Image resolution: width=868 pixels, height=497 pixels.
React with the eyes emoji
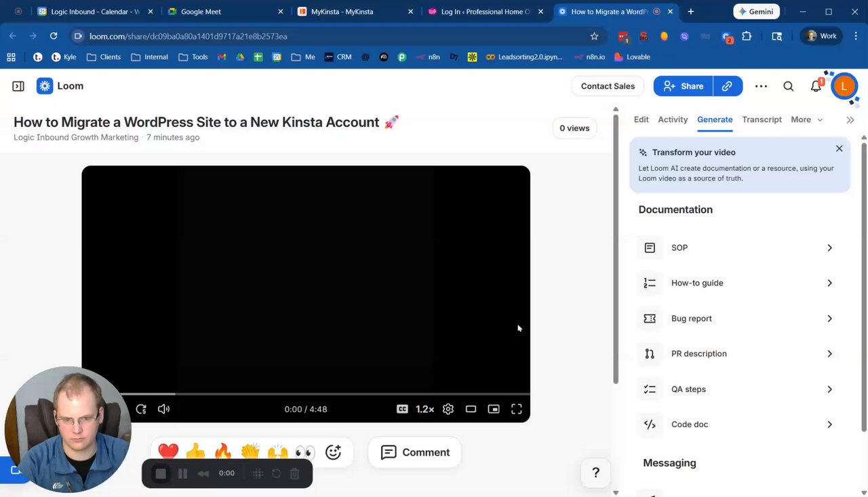(305, 452)
